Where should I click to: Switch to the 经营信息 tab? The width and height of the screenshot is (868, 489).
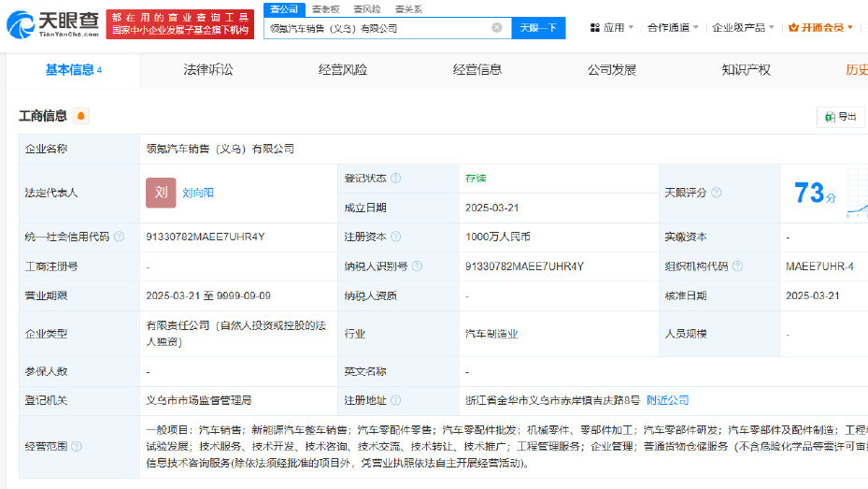point(477,70)
